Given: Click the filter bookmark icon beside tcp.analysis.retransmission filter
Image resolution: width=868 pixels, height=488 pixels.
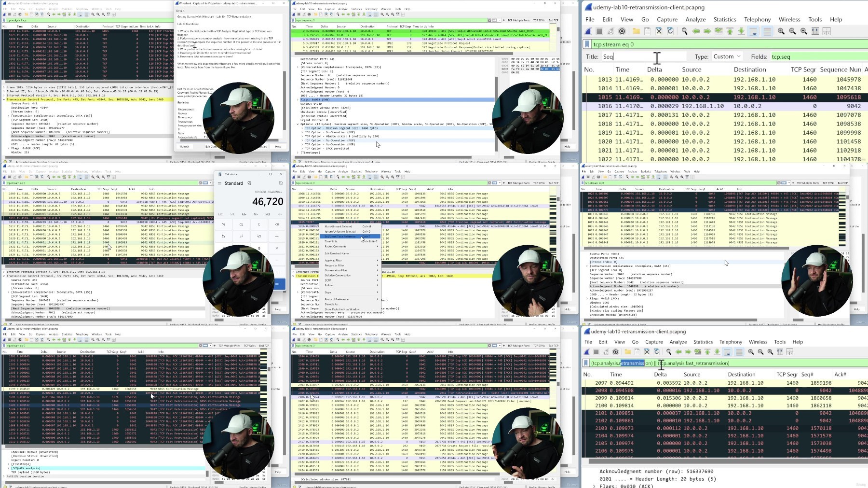Looking at the screenshot, I should tap(586, 363).
